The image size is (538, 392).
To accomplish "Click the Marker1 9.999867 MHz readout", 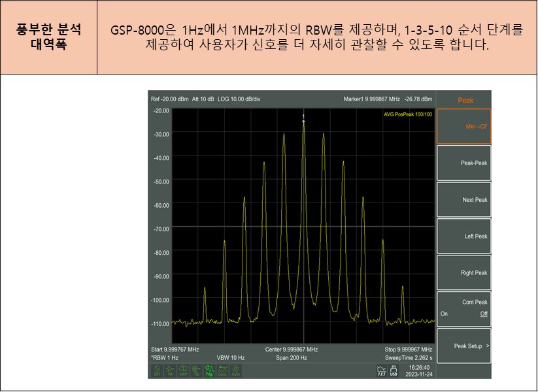I will tap(371, 99).
